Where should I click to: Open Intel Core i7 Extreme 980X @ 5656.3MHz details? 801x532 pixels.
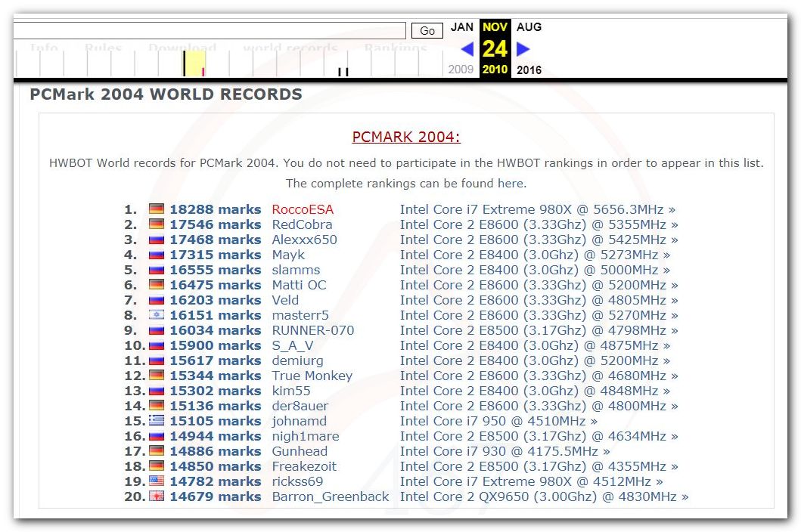coord(538,209)
